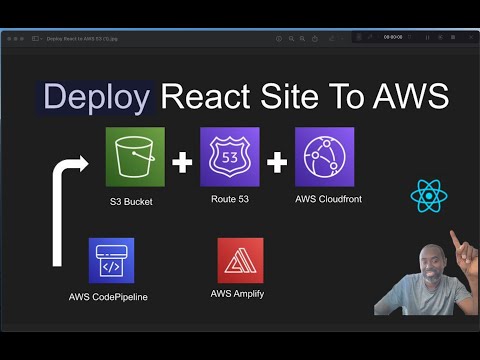480x360 pixels.
Task: Click the AWS Amplify label
Action: tap(237, 294)
